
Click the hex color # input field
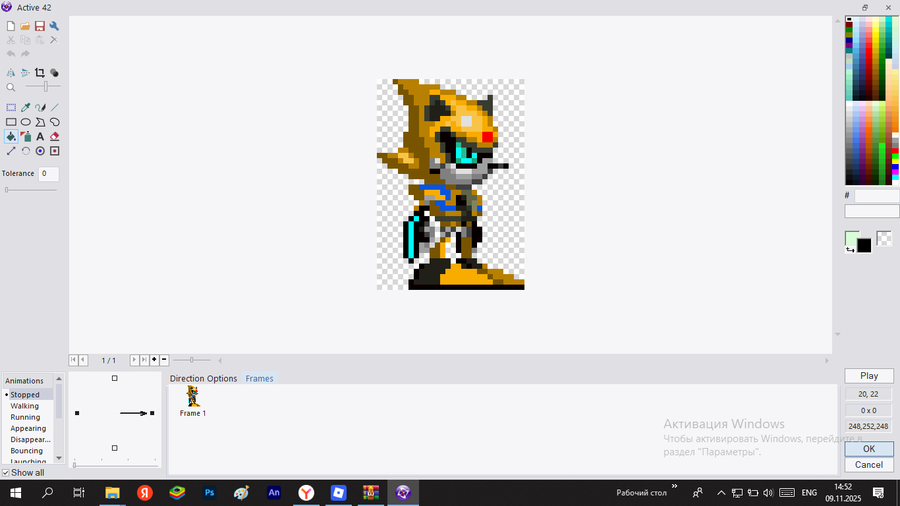pyautogui.click(x=876, y=196)
